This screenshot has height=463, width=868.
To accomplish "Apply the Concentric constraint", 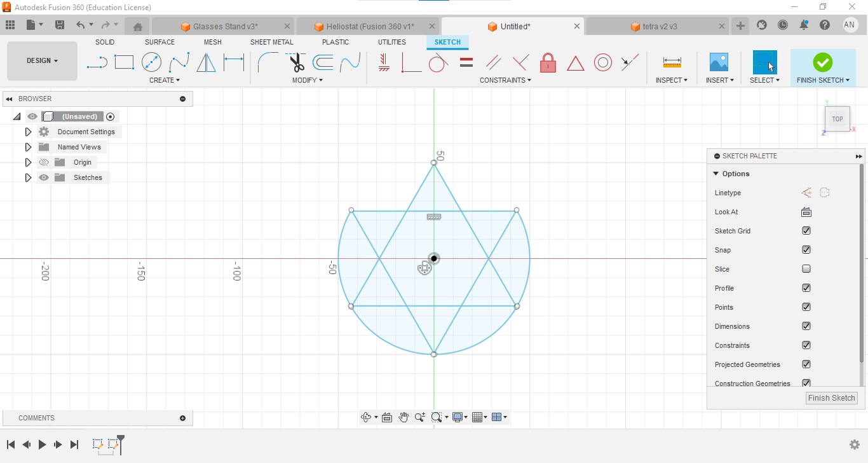I will [603, 62].
